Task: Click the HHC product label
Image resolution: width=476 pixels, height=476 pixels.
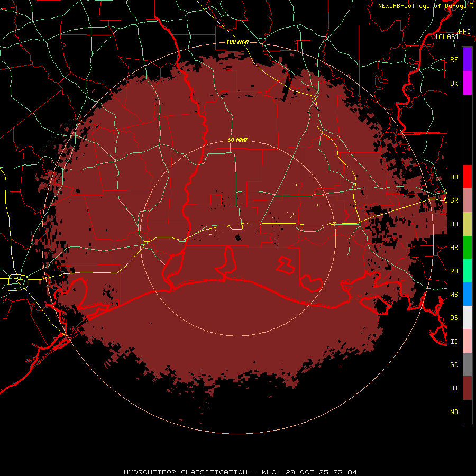Action: point(464,32)
